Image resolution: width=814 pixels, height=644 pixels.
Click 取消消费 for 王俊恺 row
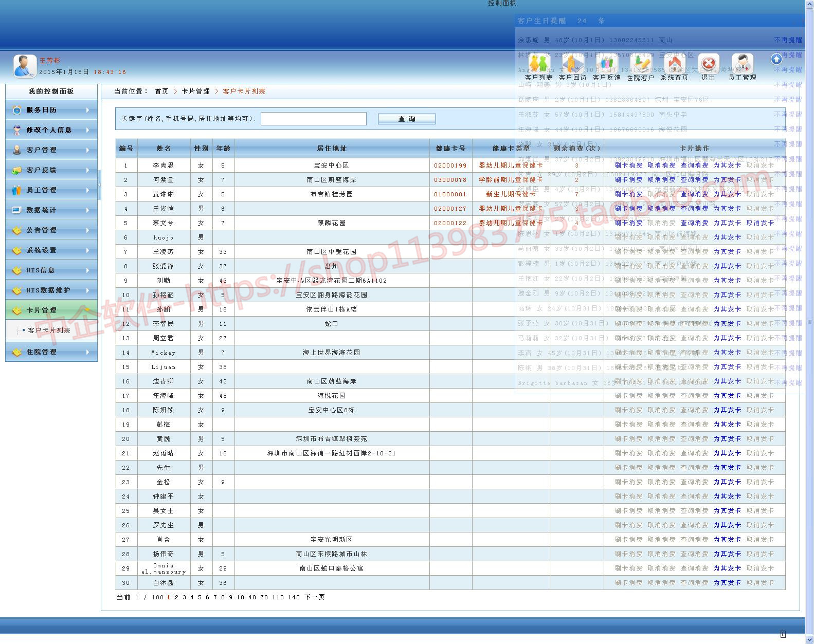662,209
